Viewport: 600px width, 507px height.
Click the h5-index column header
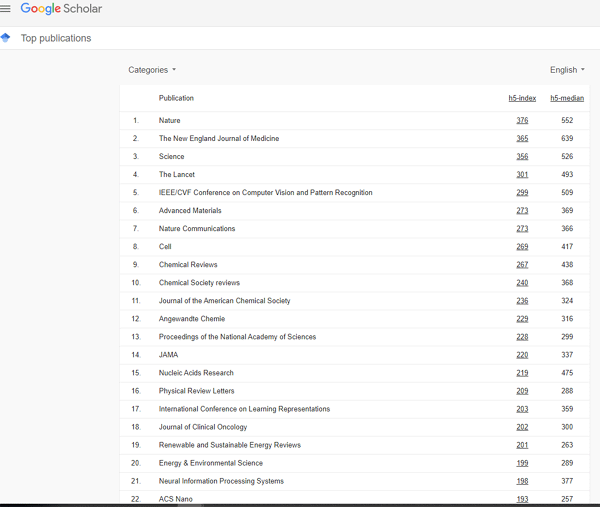tap(522, 98)
